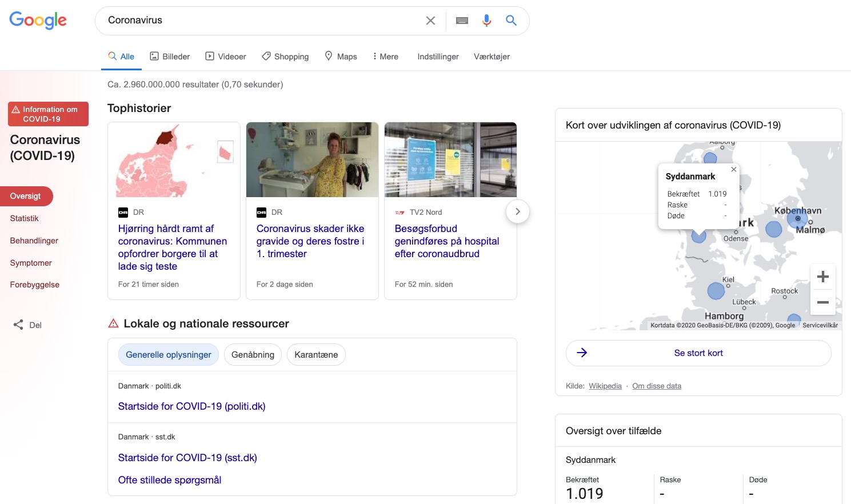This screenshot has width=851, height=504.
Task: Click the blue magnifying glass to search
Action: [510, 21]
